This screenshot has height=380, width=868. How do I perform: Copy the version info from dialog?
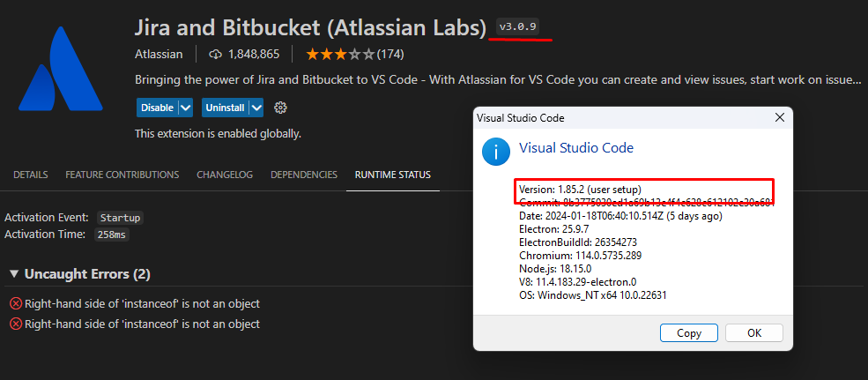click(x=689, y=333)
